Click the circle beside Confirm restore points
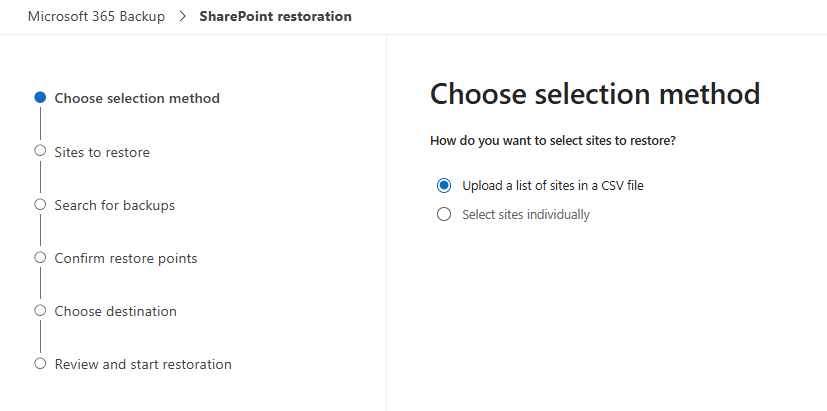827x411 pixels. (x=40, y=257)
